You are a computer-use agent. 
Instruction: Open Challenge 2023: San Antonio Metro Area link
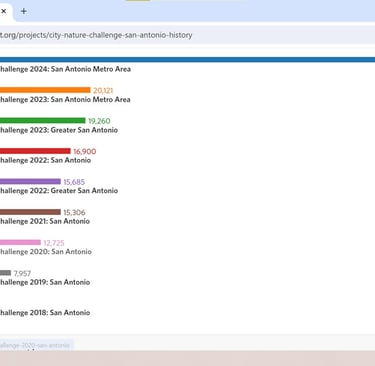click(65, 99)
